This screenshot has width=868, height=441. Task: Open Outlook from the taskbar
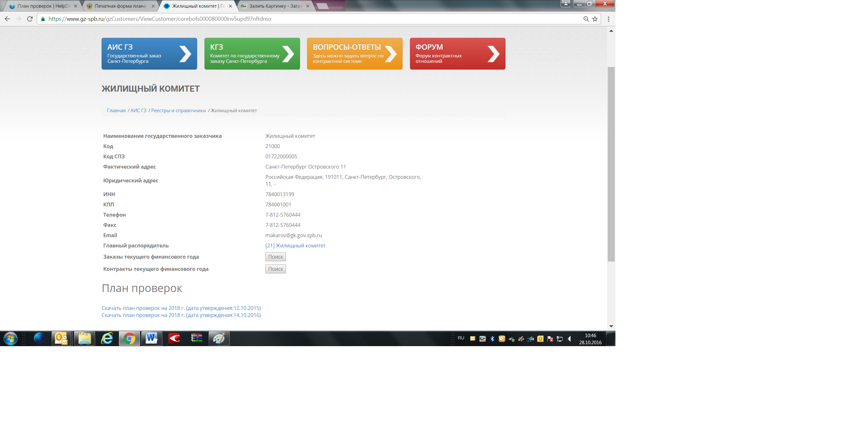[61, 338]
